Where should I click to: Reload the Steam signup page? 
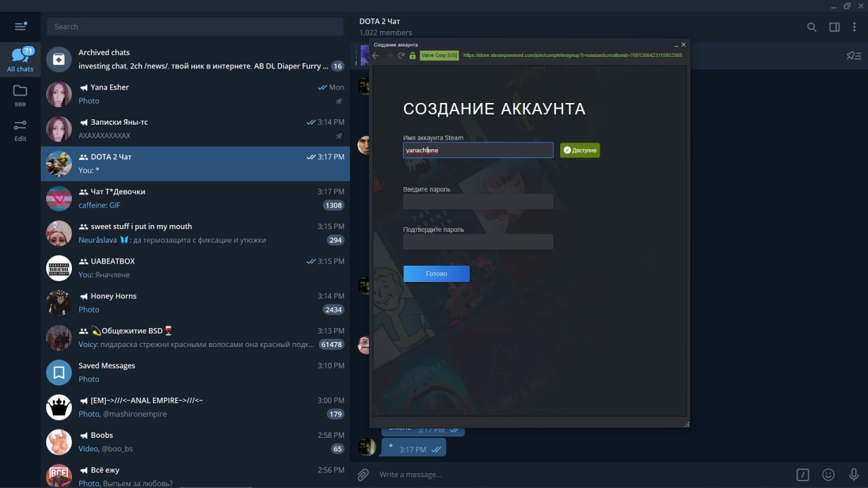[401, 56]
